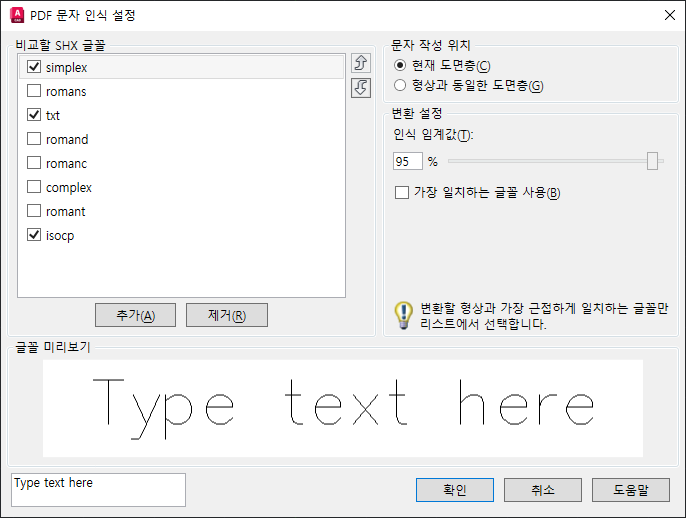Image resolution: width=686 pixels, height=518 pixels.
Task: Click the AutoCAD logo in title bar
Action: pyautogui.click(x=17, y=15)
